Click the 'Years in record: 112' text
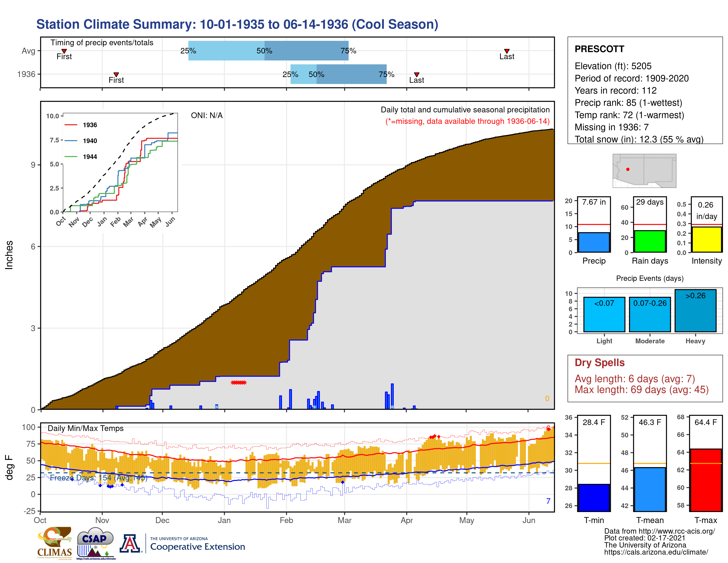The image size is (728, 563). (615, 90)
